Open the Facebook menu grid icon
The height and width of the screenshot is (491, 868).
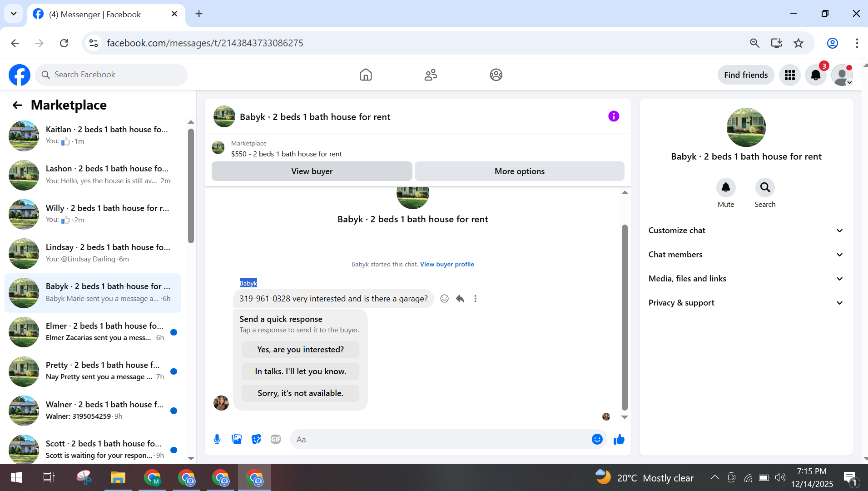click(x=790, y=75)
